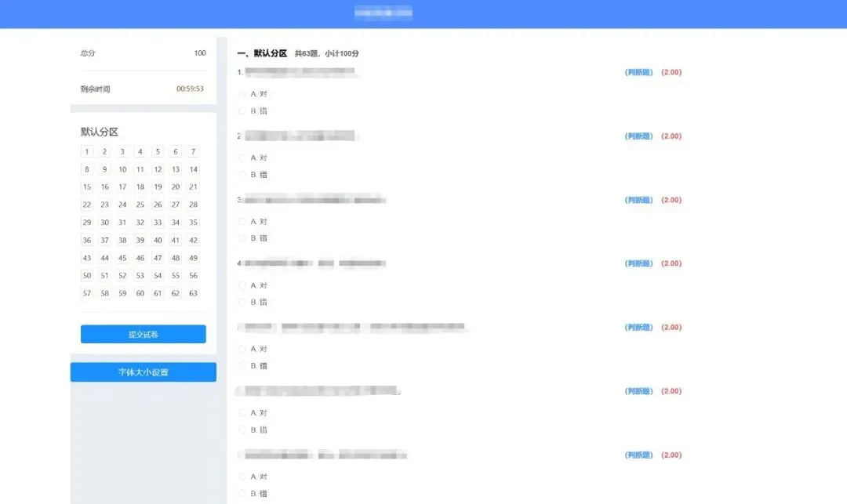The image size is (847, 504).
Task: Navigate to question 50
Action: [x=86, y=275]
